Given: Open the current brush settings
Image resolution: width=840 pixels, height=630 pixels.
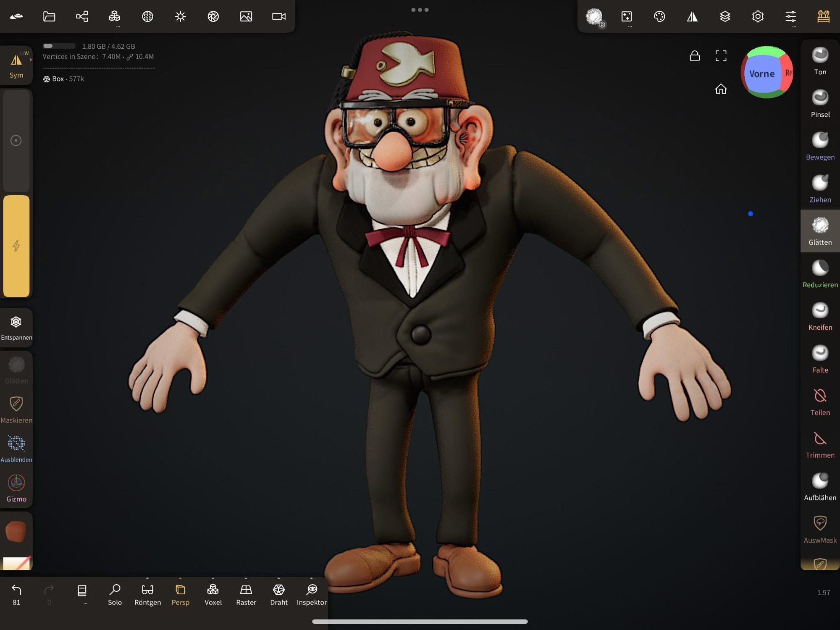Looking at the screenshot, I should click(x=594, y=17).
